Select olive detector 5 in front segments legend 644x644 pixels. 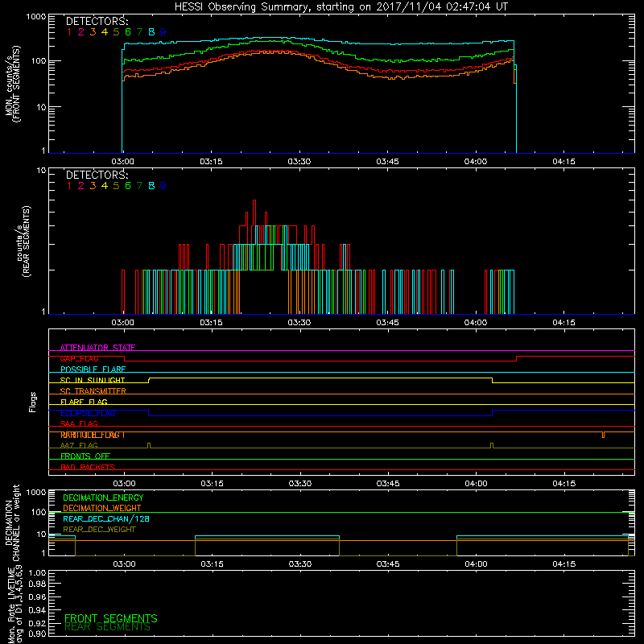click(x=116, y=32)
